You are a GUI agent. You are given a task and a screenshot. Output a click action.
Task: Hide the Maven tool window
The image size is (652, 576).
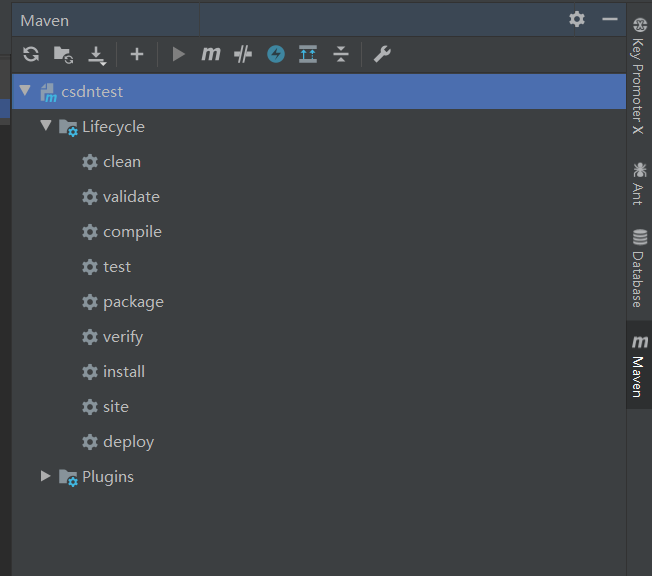tap(610, 19)
